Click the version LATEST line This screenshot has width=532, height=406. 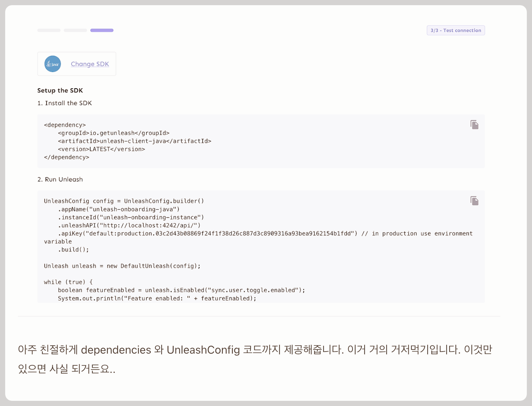click(x=102, y=149)
